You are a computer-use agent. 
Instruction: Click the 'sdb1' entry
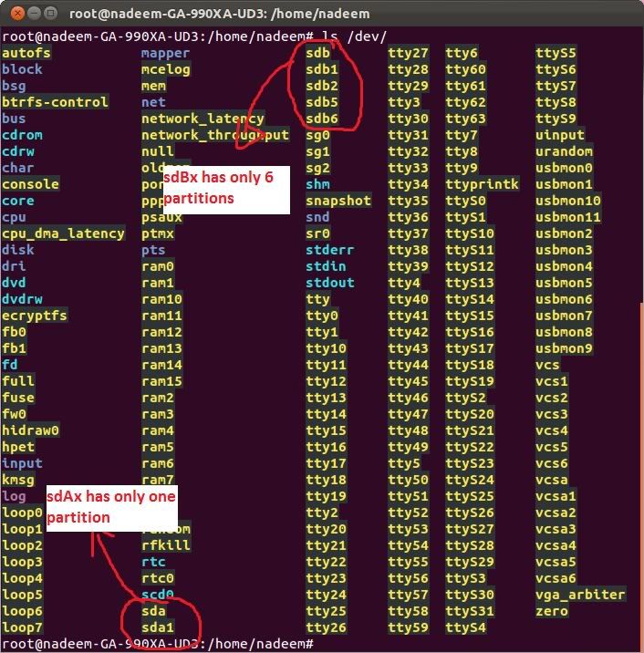[322, 69]
